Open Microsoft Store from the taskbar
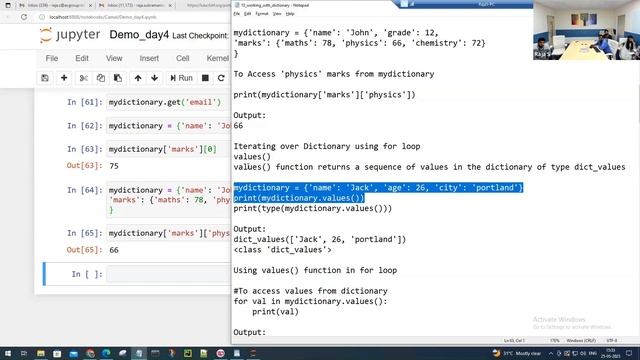 [57, 353]
